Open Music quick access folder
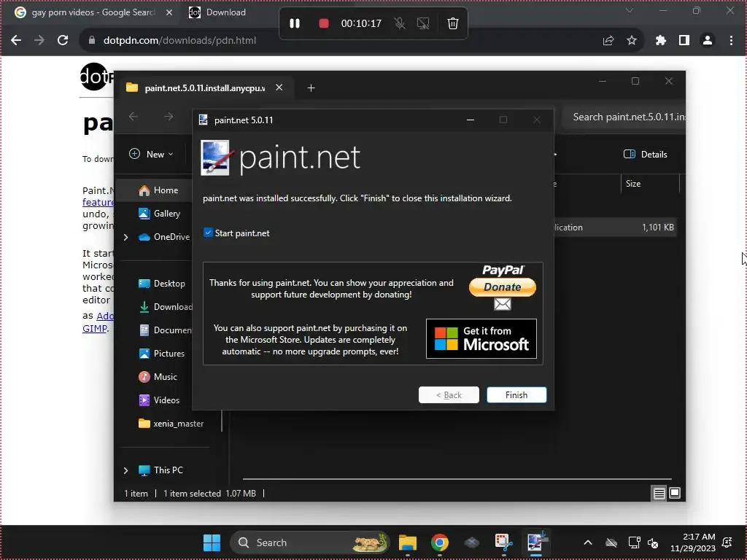 coord(158,377)
